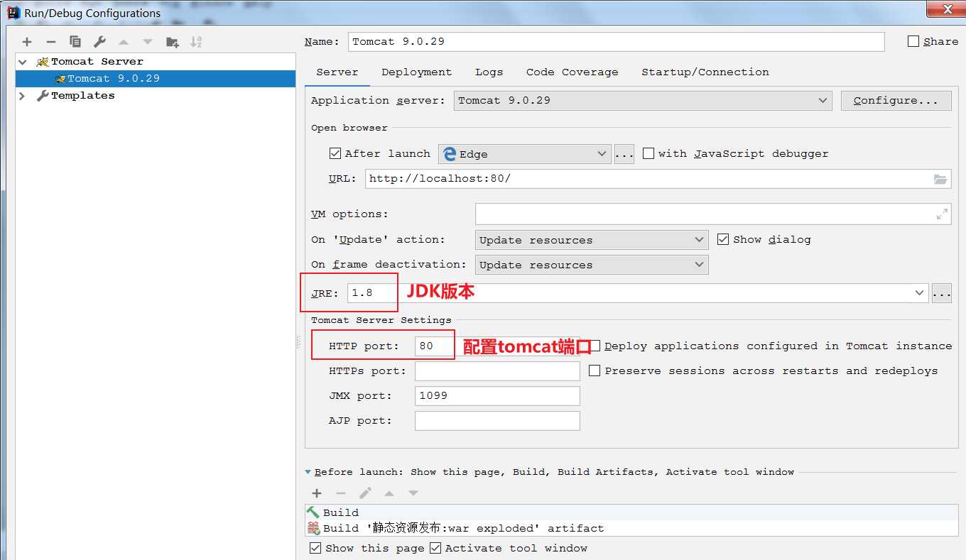This screenshot has width=966, height=560.
Task: Move before-launch task down
Action: click(413, 493)
